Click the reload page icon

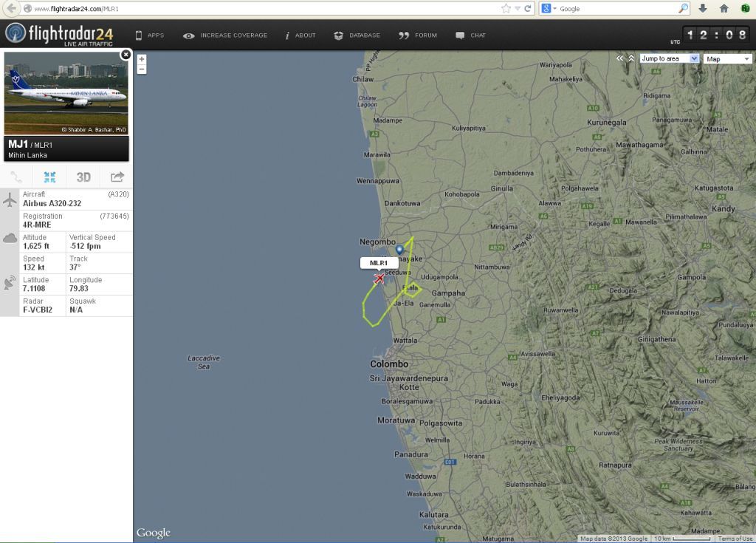pos(528,8)
